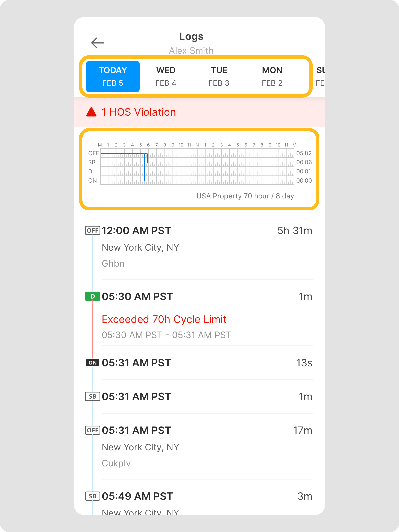
Task: Click the hours-of-service graph grid
Action: point(197,167)
